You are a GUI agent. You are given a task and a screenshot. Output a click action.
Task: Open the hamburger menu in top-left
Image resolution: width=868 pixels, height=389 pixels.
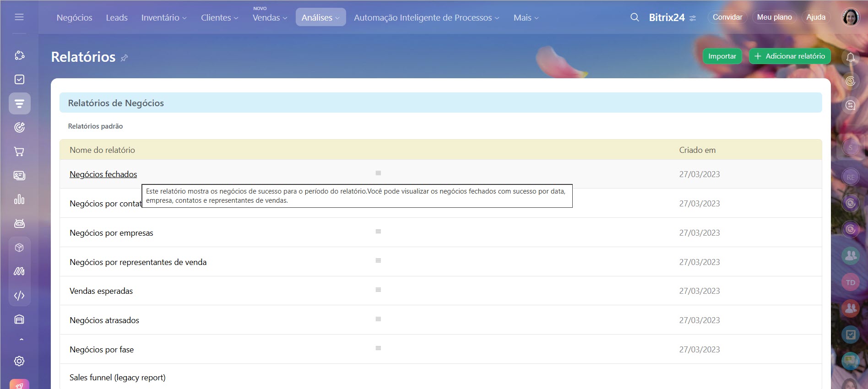[19, 17]
